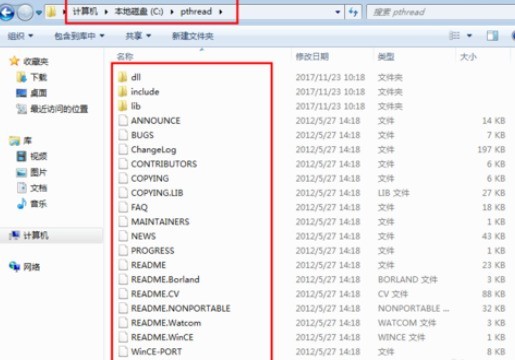This screenshot has height=360, width=515.
Task: Click the 88 KB size of README.CV
Action: click(494, 294)
